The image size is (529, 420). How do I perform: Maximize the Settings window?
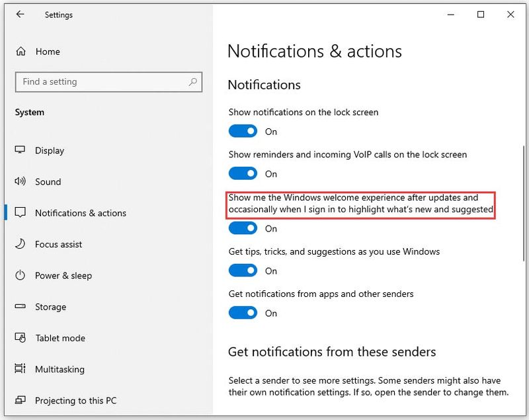click(481, 15)
